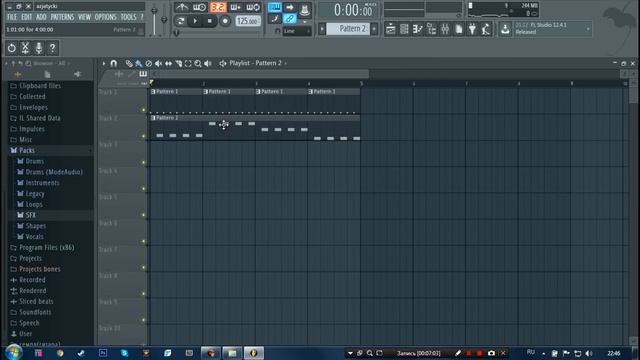Toggle Track 2 mute green light
The width and height of the screenshot is (640, 360).
click(144, 136)
